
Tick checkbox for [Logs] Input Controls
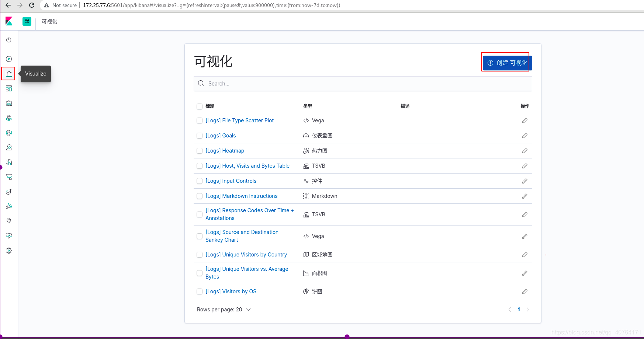[200, 181]
